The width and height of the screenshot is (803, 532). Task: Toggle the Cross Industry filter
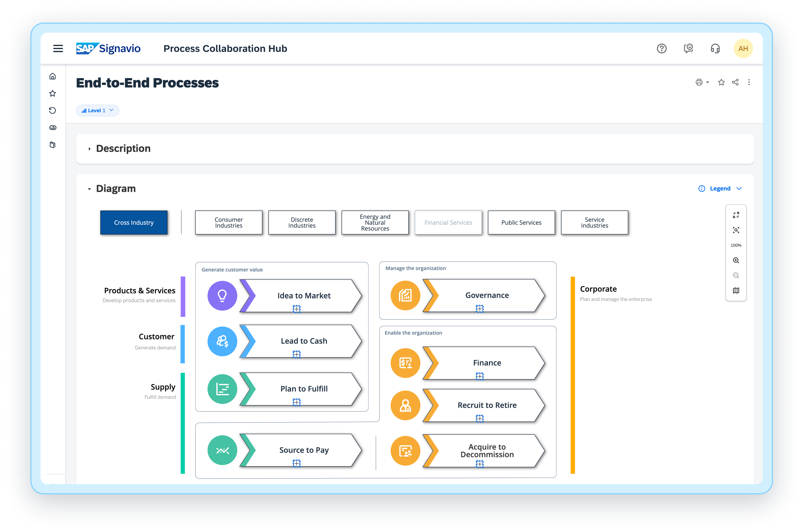pos(134,223)
